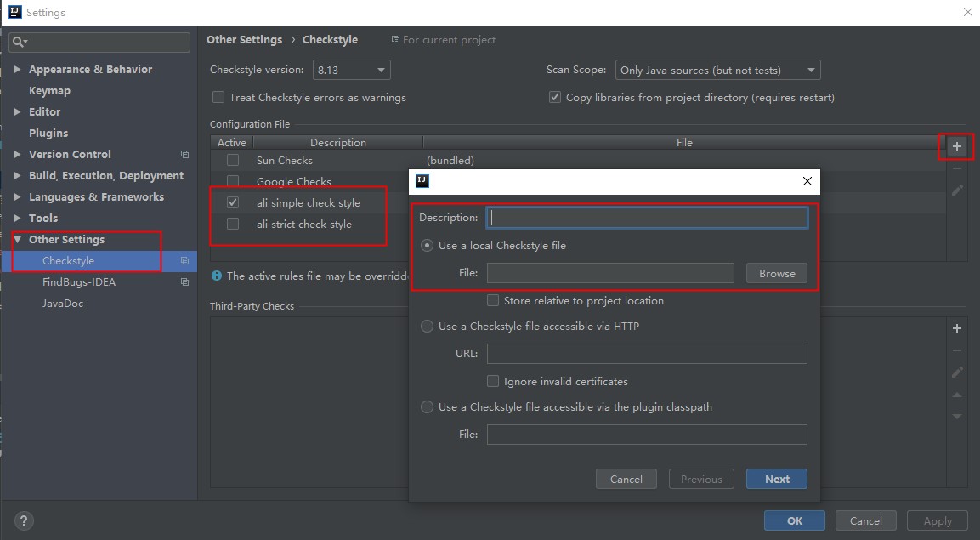Click the help question mark icon
Image resolution: width=980 pixels, height=540 pixels.
(24, 520)
